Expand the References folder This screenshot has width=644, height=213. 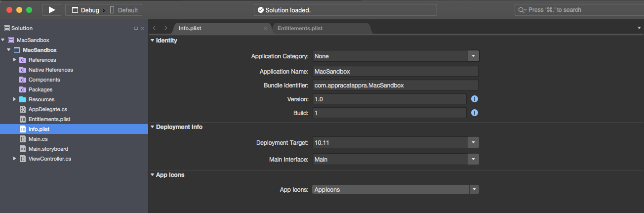click(x=15, y=60)
